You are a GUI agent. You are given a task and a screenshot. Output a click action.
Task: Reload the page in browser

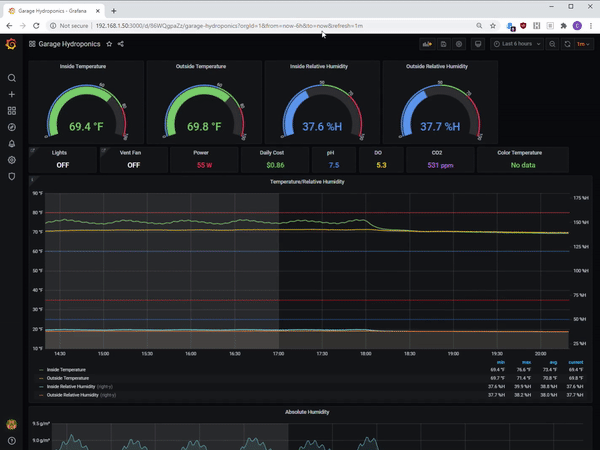click(36, 26)
